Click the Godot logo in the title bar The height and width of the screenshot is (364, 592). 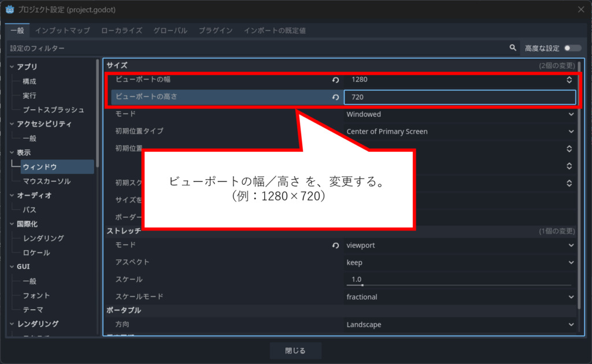(10, 9)
